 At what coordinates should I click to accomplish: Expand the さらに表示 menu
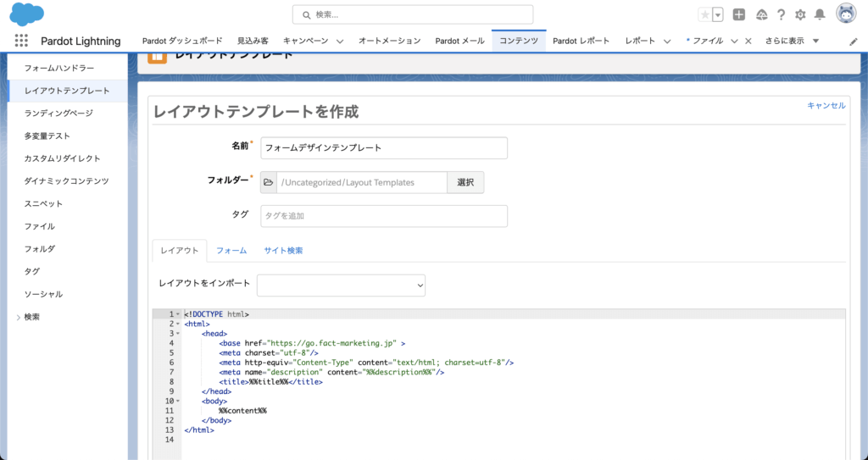(792, 41)
